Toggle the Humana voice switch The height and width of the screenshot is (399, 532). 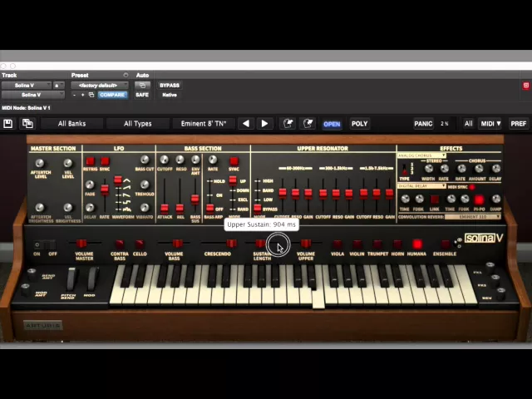417,244
